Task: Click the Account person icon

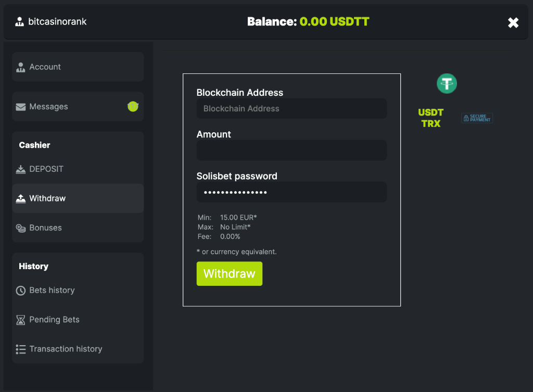Action: pos(21,67)
